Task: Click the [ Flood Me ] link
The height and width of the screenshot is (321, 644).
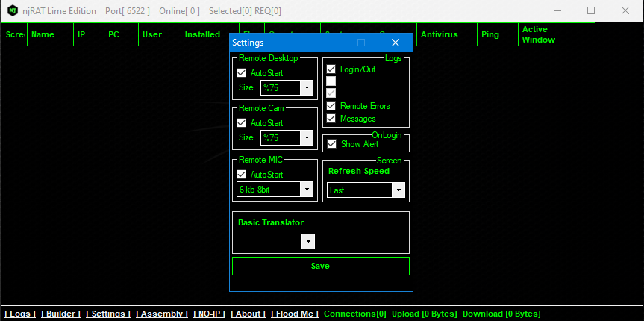Action: (295, 314)
